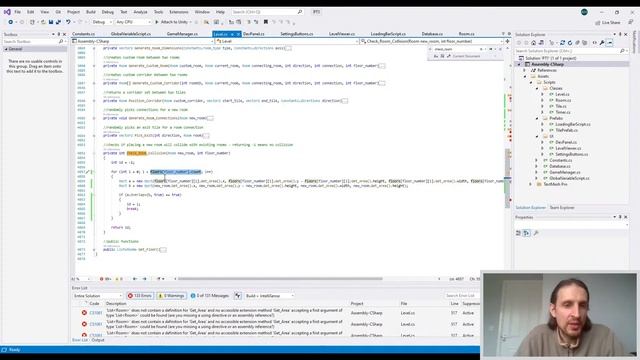Switch to the Constants.cs tab
This screenshot has width=640, height=360.
[83, 34]
